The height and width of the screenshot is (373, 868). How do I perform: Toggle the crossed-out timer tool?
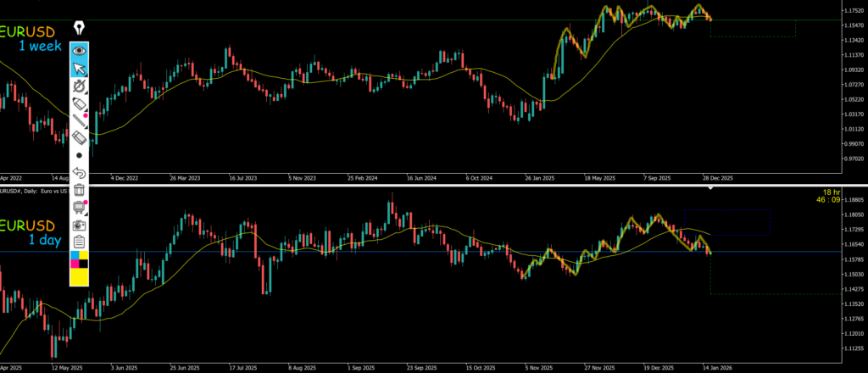tap(80, 86)
